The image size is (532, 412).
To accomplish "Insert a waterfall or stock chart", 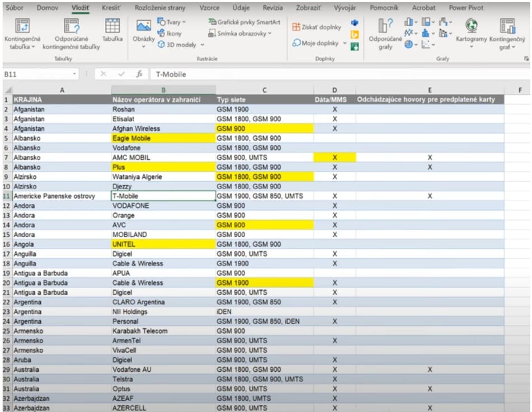I will 445,22.
